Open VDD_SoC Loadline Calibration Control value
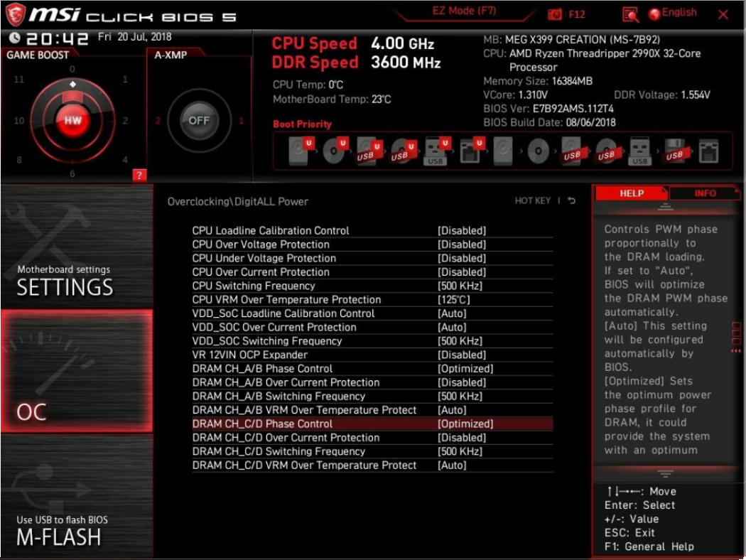The image size is (746, 560). [x=452, y=313]
